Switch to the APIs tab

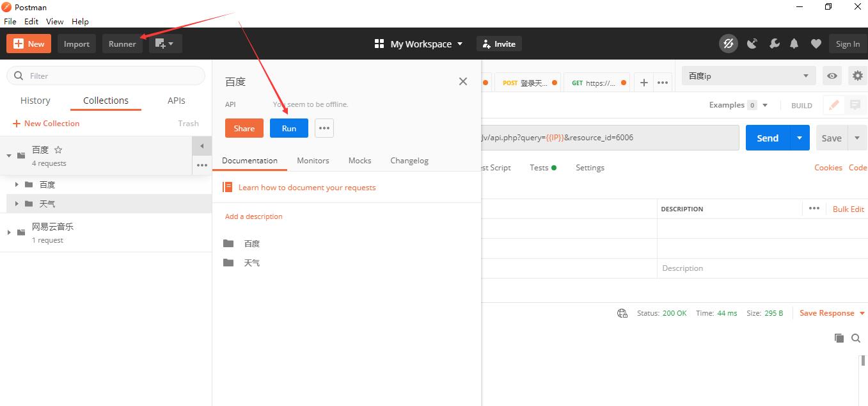[177, 101]
